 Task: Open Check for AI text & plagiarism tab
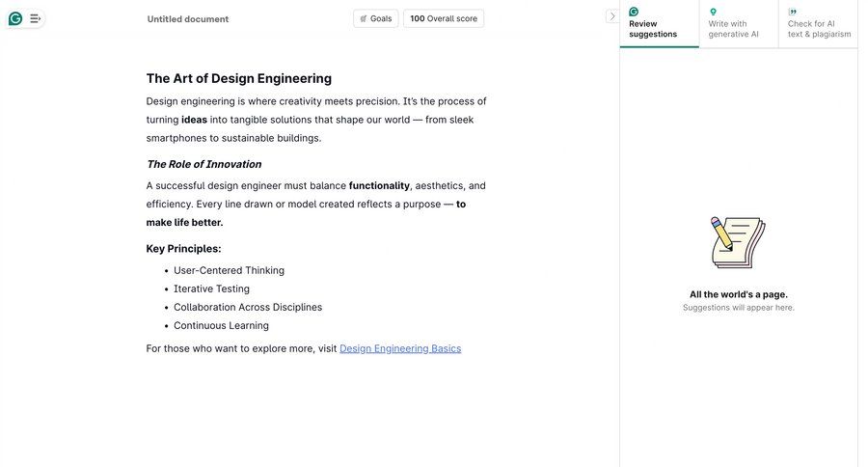818,23
